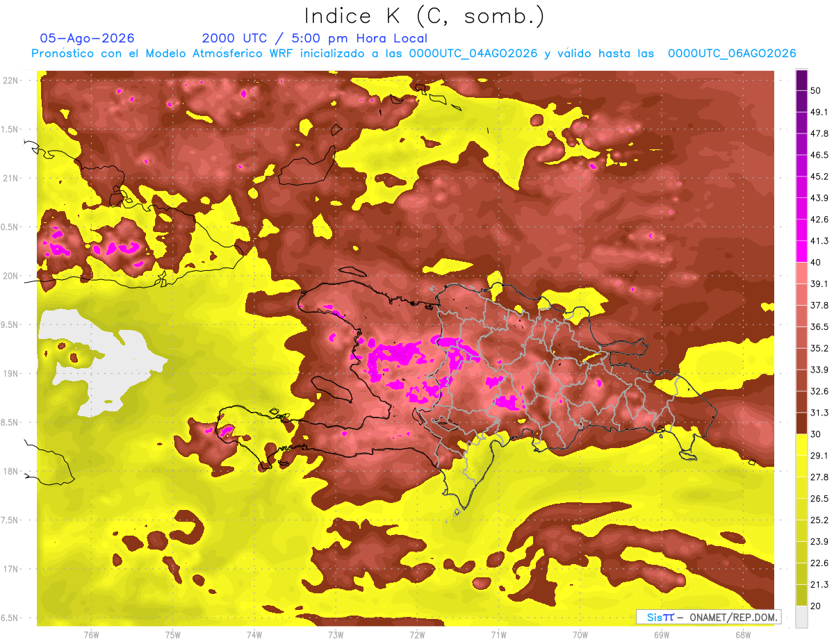Click legend value "22.6"
This screenshot has width=834, height=644.
point(819,563)
